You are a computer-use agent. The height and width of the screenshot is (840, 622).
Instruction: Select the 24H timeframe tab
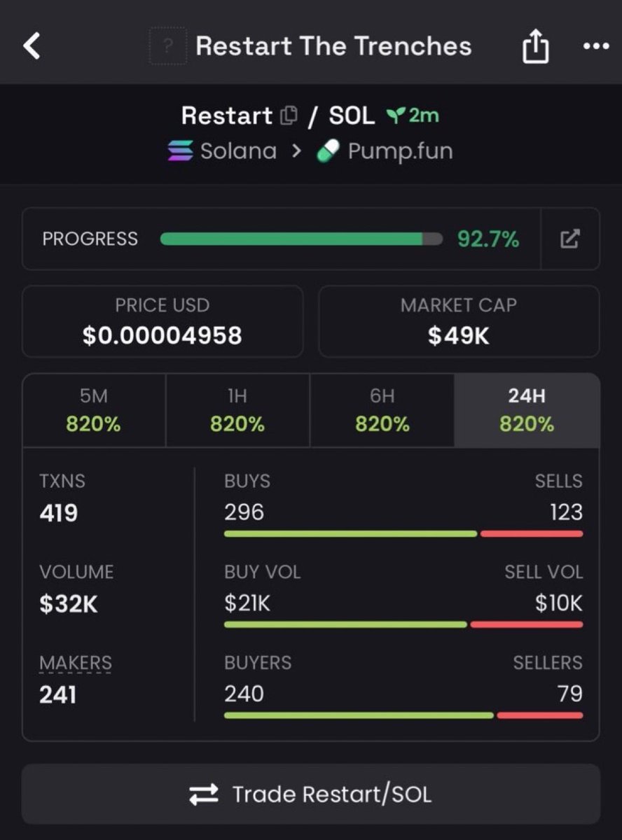(x=527, y=410)
